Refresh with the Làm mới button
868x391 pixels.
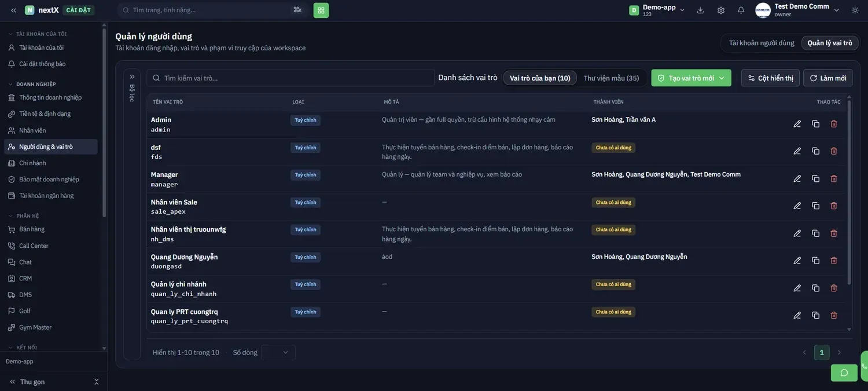(x=827, y=78)
